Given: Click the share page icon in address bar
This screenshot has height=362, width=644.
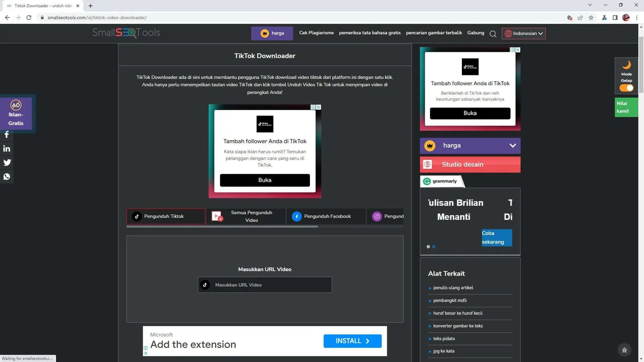Looking at the screenshot, I should pyautogui.click(x=581, y=17).
